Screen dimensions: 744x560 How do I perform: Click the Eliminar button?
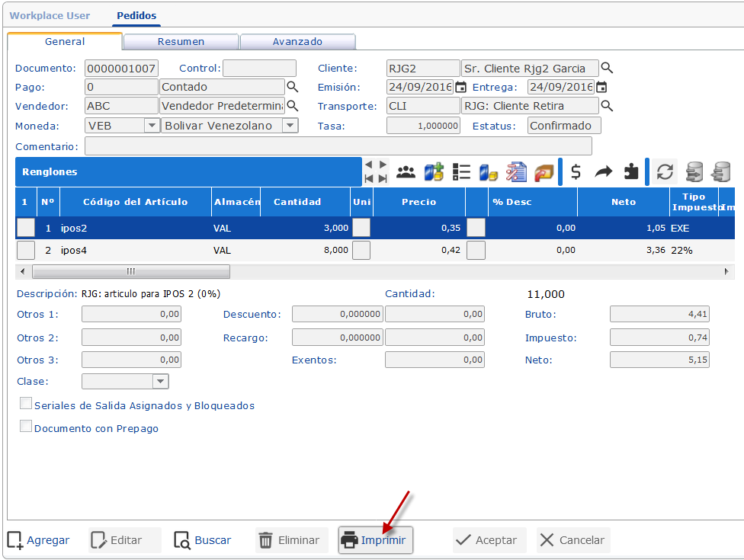coord(292,540)
